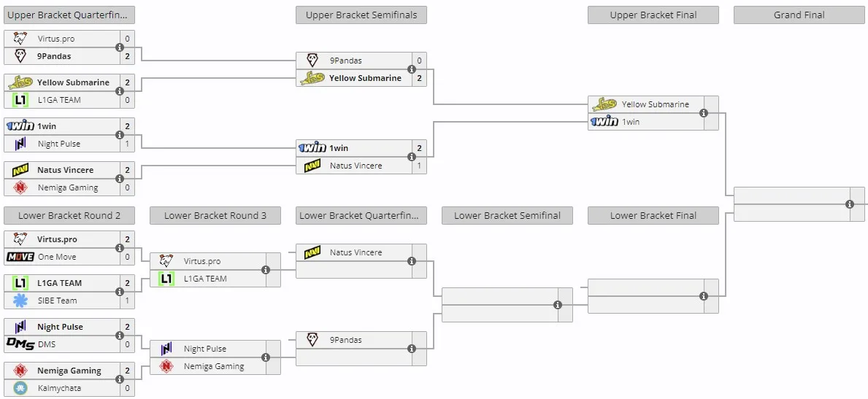868x399 pixels.
Task: Click the Grand Final column header
Action: (x=799, y=15)
